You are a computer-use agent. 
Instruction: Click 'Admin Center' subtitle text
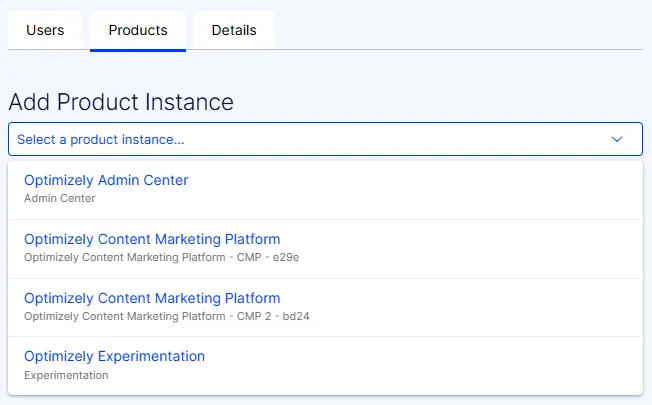tap(59, 198)
